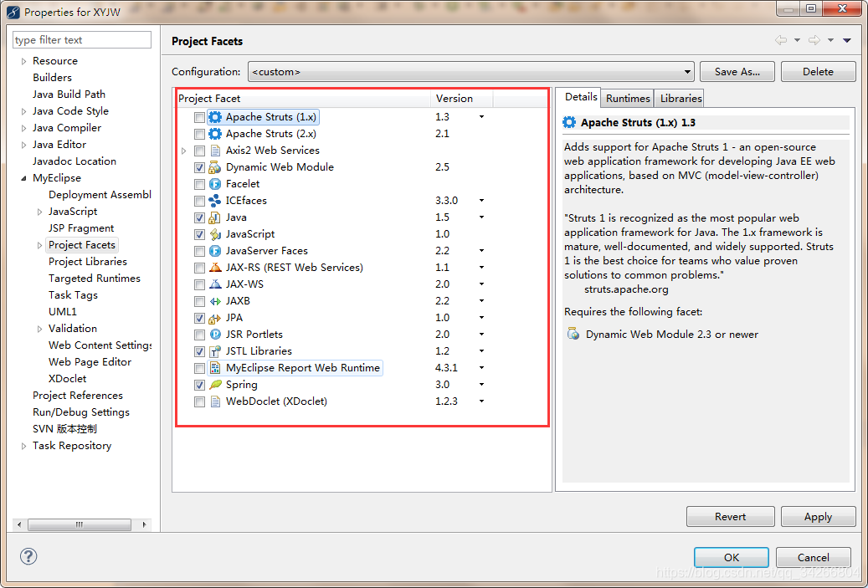Image resolution: width=868 pixels, height=588 pixels.
Task: Uncheck the Java facet checkbox
Action: click(x=199, y=218)
